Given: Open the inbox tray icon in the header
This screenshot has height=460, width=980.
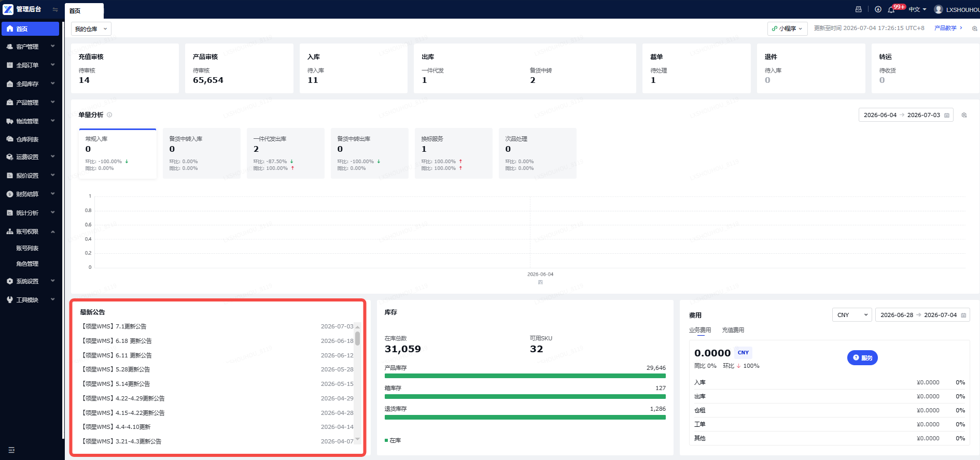Looking at the screenshot, I should tap(859, 9).
